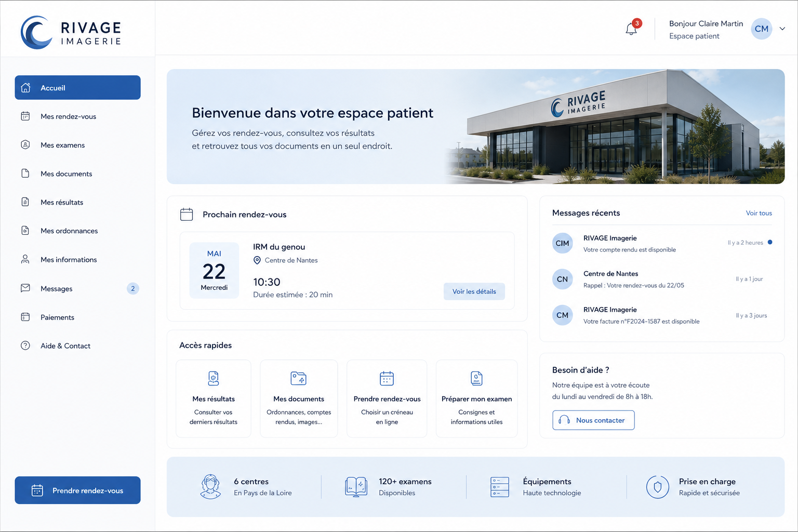Click the Prendre rendez-vous quick access calendar icon
Image resolution: width=798 pixels, height=532 pixels.
click(387, 378)
